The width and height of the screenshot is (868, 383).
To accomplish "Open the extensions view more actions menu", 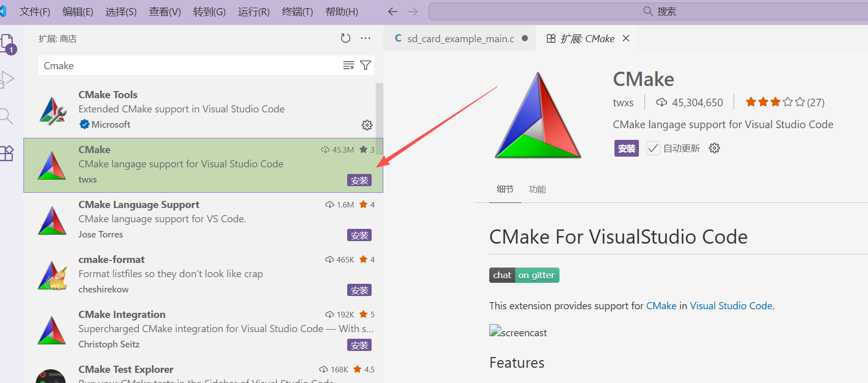I will (x=366, y=38).
